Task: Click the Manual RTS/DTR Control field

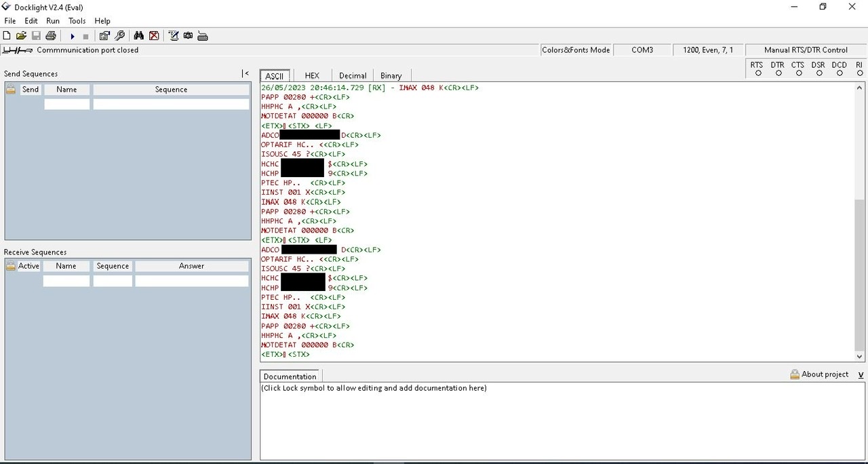Action: [x=806, y=50]
